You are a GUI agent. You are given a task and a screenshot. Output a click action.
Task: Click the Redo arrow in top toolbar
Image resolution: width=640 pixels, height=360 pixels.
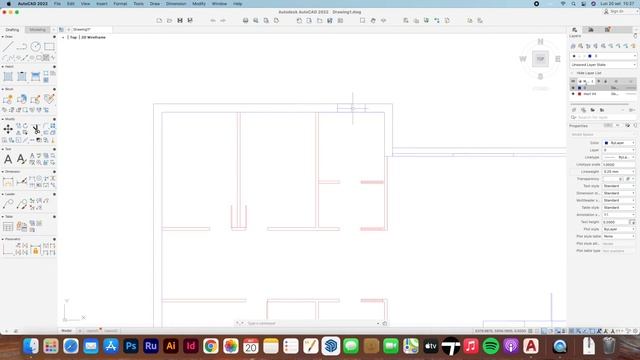[223, 20]
